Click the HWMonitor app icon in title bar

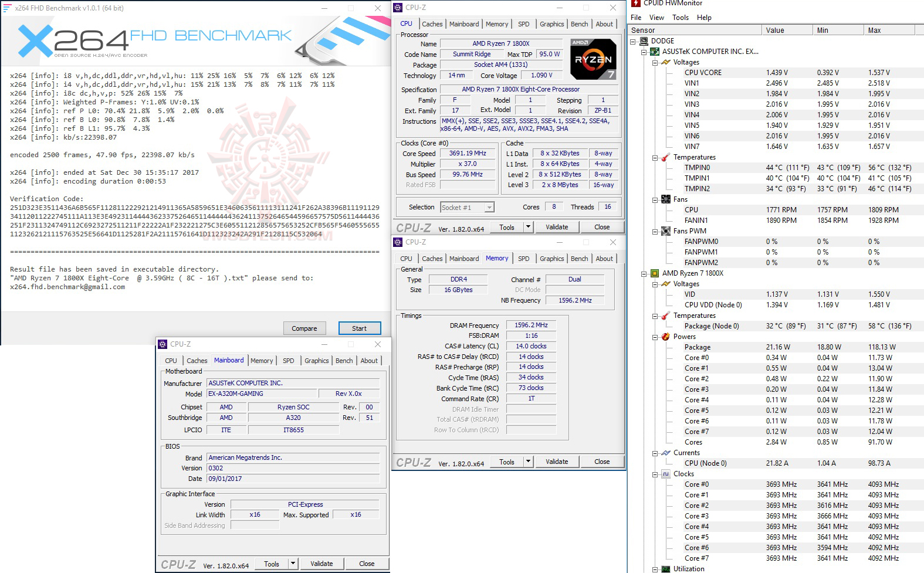tap(635, 3)
